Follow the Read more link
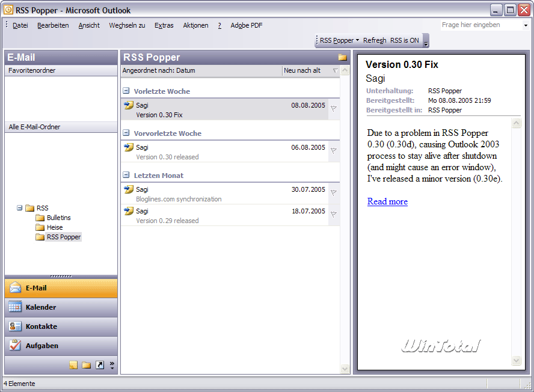 coord(387,201)
